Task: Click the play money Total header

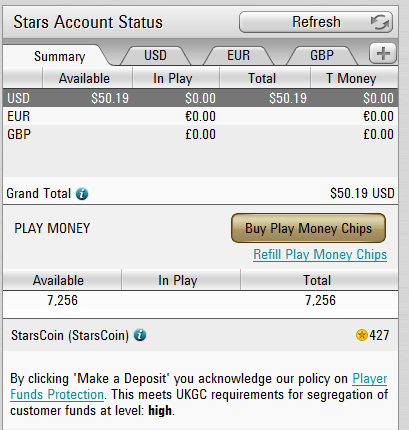Action: tap(317, 280)
